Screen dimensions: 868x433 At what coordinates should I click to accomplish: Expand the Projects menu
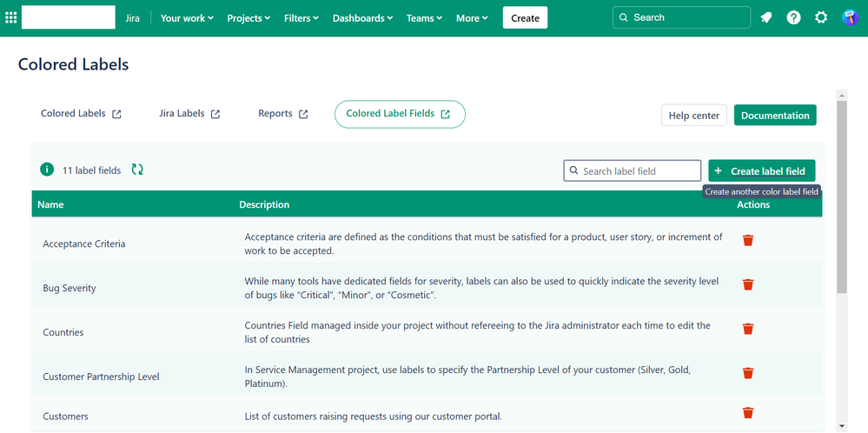[248, 18]
